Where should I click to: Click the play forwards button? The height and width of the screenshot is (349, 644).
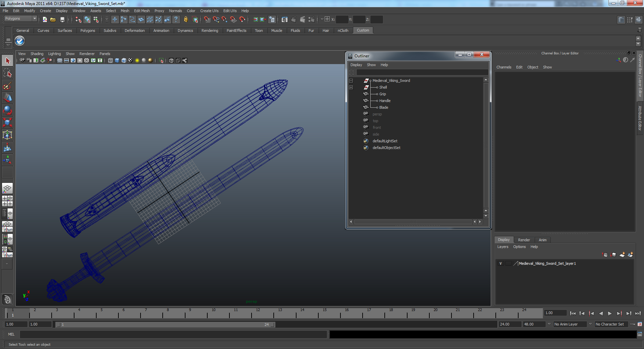pyautogui.click(x=610, y=313)
